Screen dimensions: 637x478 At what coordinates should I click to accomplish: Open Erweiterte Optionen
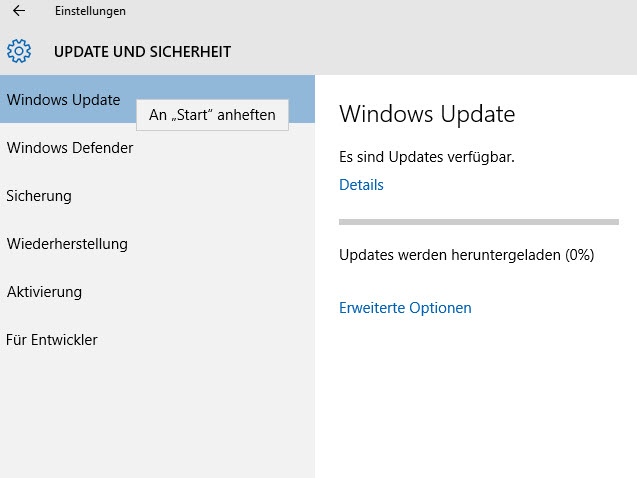coord(405,308)
